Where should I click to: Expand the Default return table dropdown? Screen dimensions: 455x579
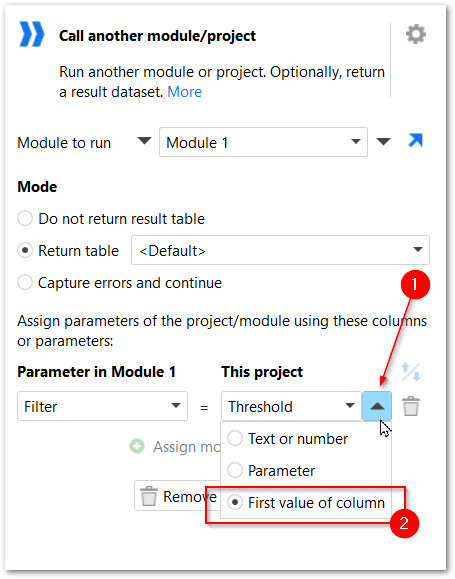coord(280,250)
